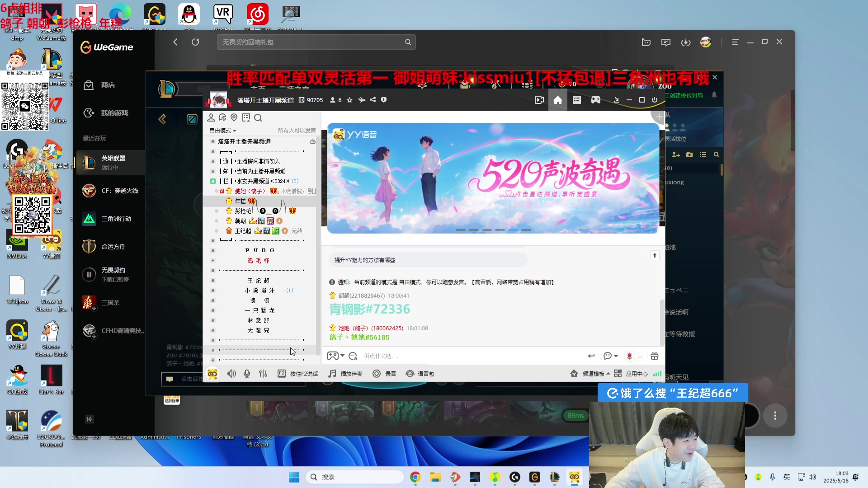Open the YY channel list-view tab
The image size is (868, 488).
click(x=576, y=100)
